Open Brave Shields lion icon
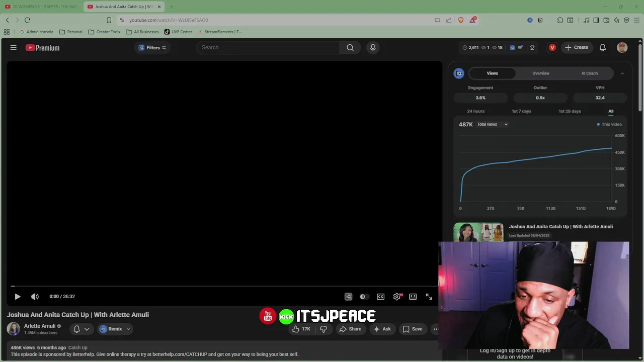 click(x=460, y=20)
